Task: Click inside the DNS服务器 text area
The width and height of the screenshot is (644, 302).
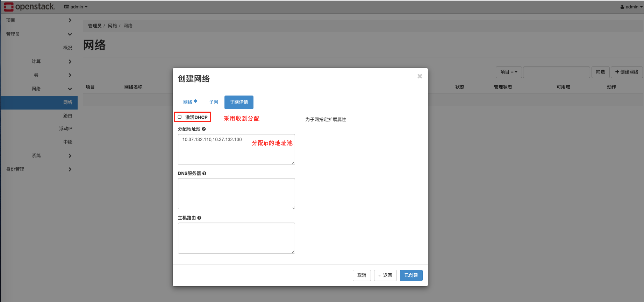Action: tap(236, 194)
